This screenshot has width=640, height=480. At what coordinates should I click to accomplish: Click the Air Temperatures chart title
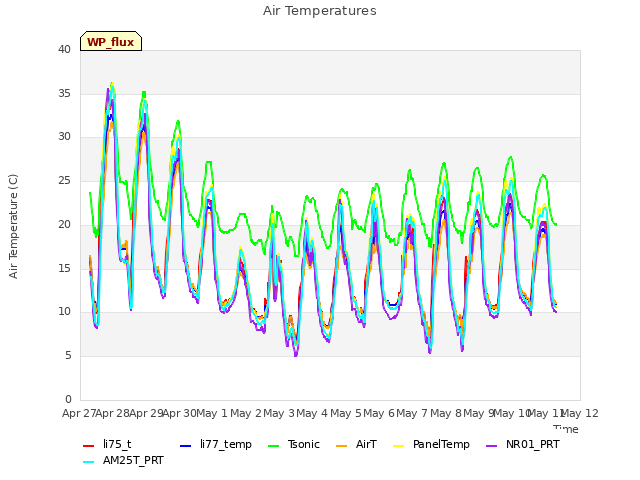coord(320,11)
